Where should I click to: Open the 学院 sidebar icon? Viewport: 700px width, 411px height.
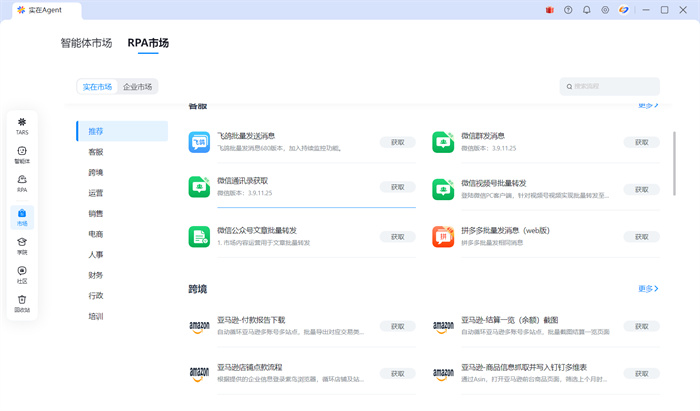22,245
